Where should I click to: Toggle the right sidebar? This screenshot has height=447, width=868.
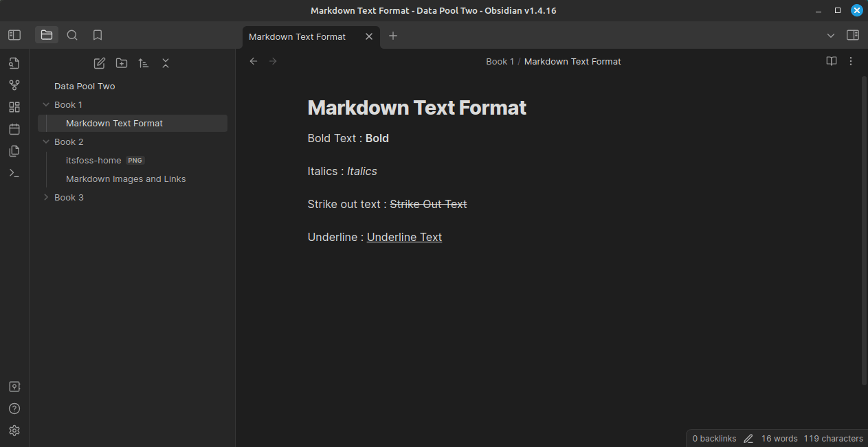point(853,35)
